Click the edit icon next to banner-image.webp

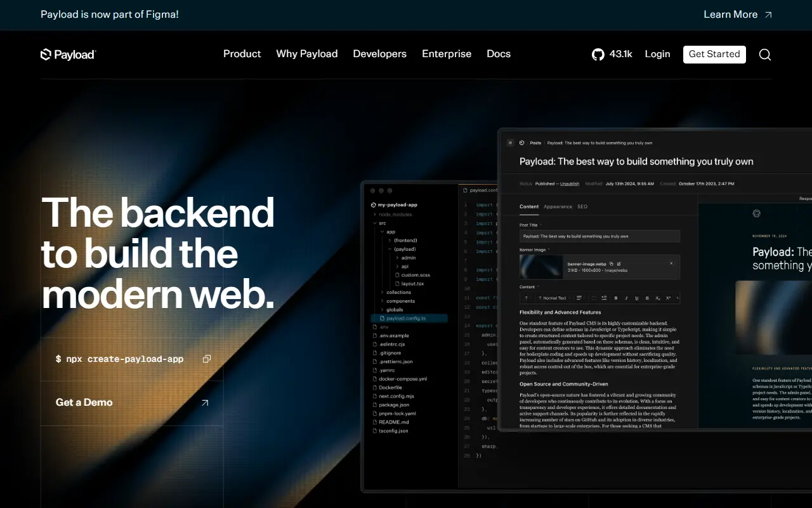tap(619, 264)
